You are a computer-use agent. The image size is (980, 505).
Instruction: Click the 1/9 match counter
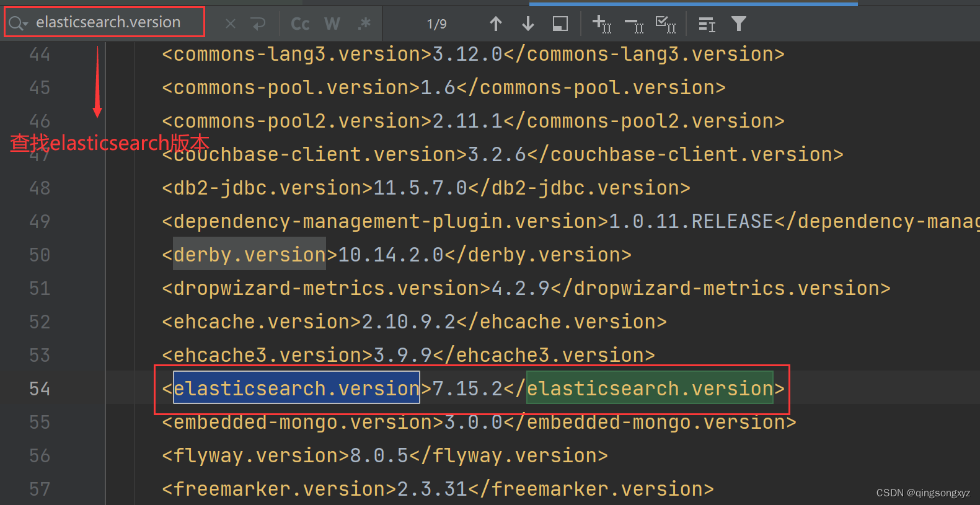437,24
